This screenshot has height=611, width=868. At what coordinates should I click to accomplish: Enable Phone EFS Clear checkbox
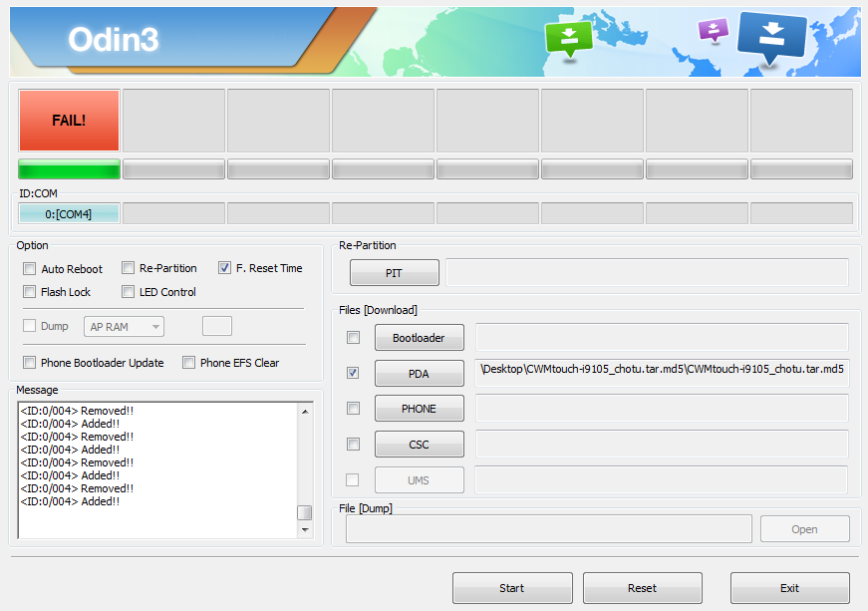188,363
